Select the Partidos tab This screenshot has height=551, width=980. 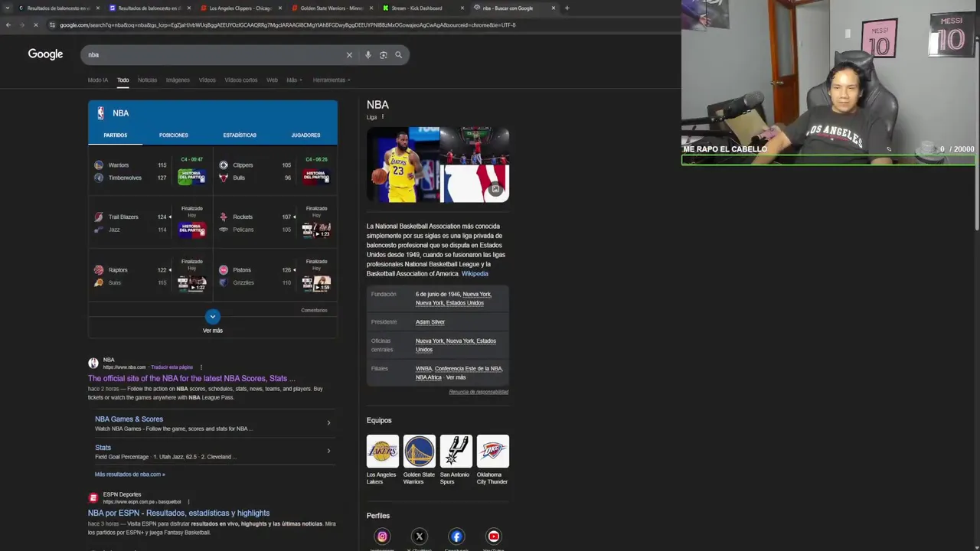(x=116, y=135)
